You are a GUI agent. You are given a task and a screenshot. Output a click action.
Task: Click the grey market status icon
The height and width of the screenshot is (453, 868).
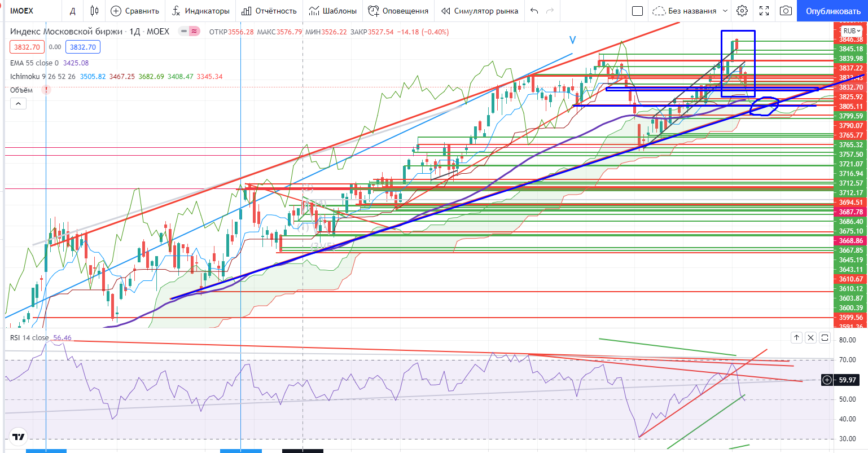(x=184, y=32)
